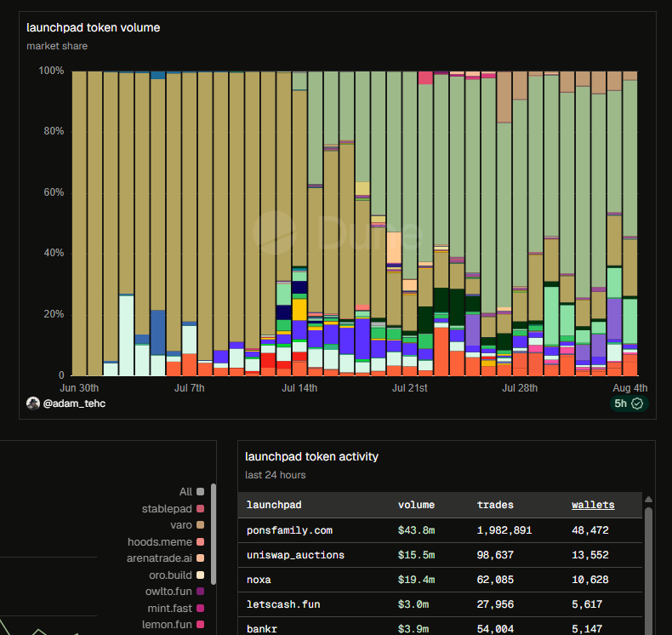Select the uniswap_auctions launchpad cell
672x635 pixels.
295,555
